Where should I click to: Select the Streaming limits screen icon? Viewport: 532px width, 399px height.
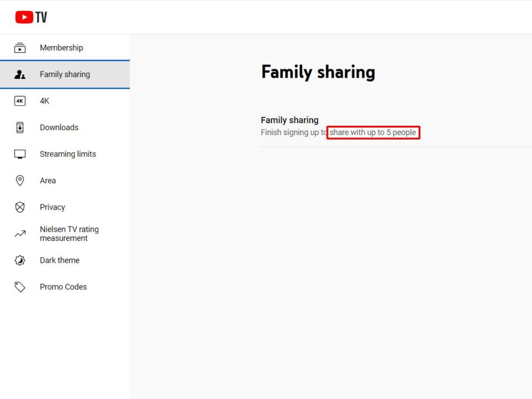tap(20, 154)
